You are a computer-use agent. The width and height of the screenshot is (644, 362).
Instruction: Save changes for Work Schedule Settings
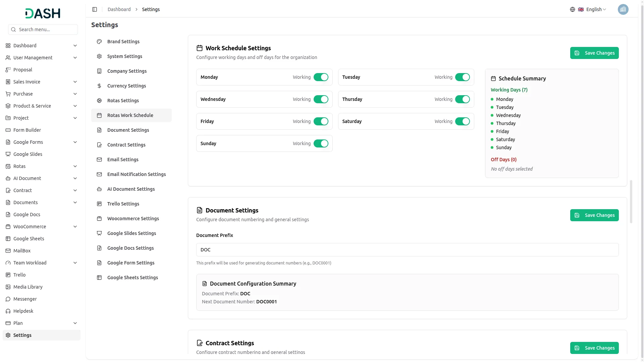(594, 53)
